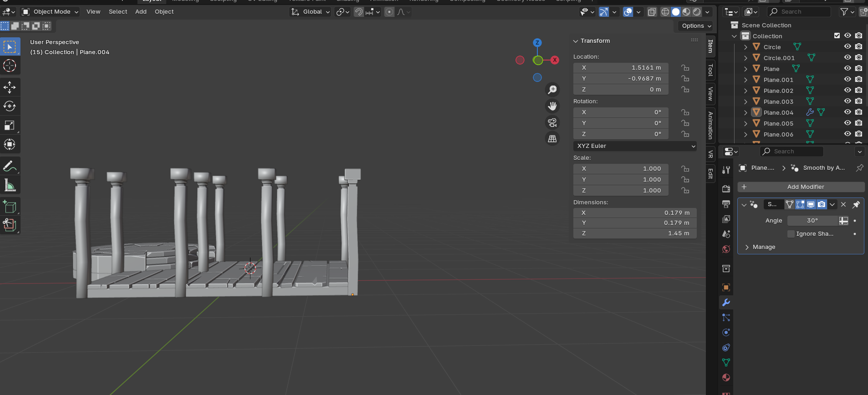
Task: Activate the 3D Cursor tool
Action: coord(10,66)
